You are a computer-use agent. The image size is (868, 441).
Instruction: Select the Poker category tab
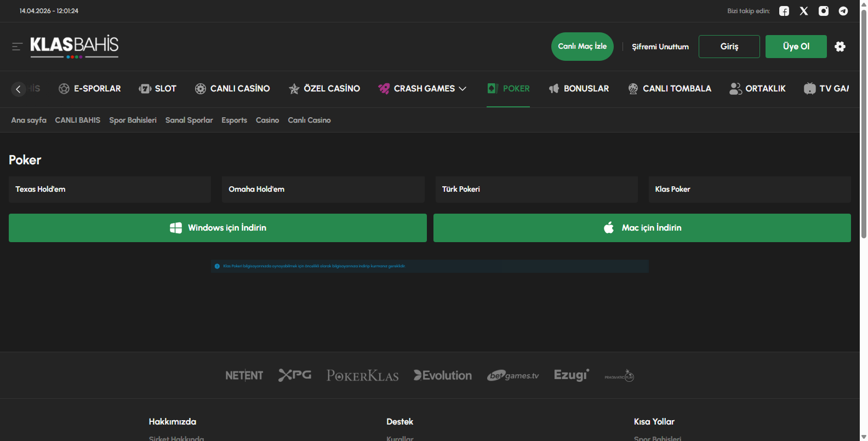click(509, 89)
